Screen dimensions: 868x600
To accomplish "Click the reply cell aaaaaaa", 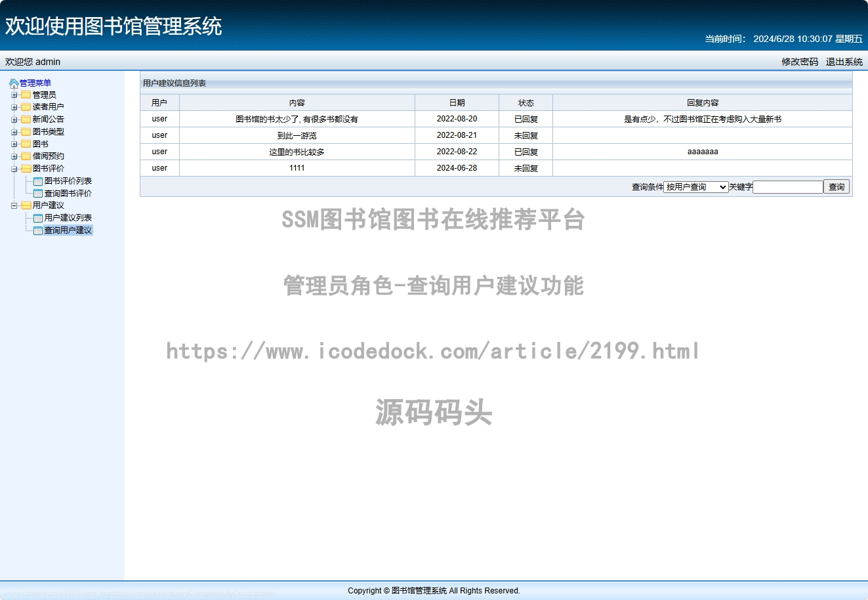I will point(703,152).
